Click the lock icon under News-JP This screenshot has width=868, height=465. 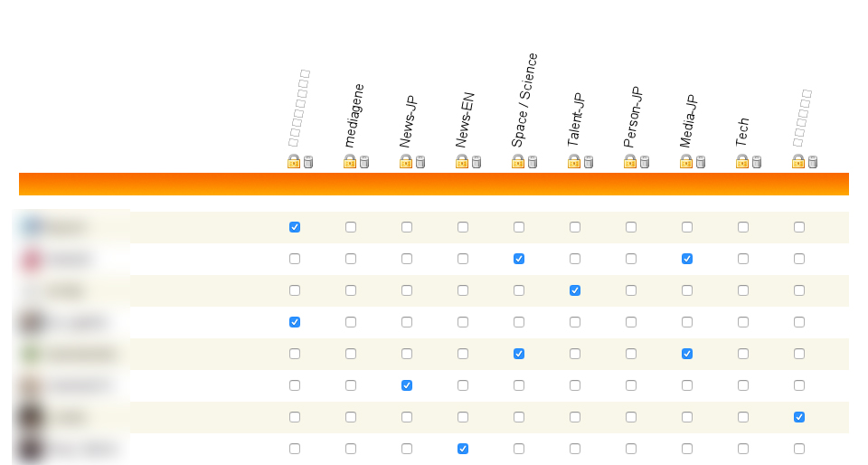click(406, 161)
